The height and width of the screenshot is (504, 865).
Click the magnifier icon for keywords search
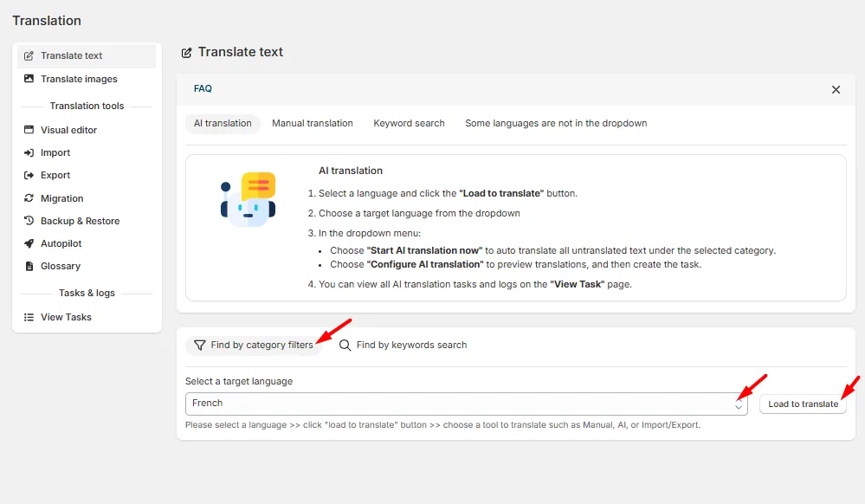pyautogui.click(x=345, y=345)
